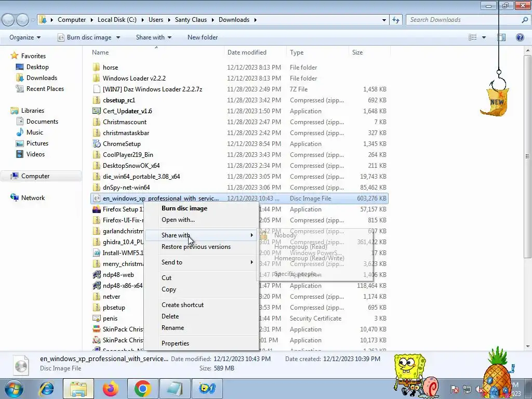Viewport: 532px width, 399px height.
Task: Launch Firefox from the taskbar
Action: pos(111,389)
